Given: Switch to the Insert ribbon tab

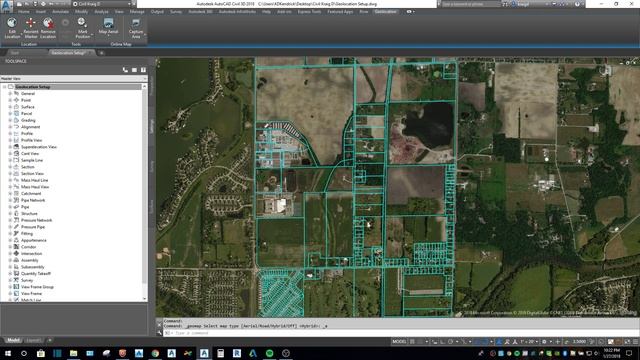Looking at the screenshot, I should pyautogui.click(x=41, y=12).
